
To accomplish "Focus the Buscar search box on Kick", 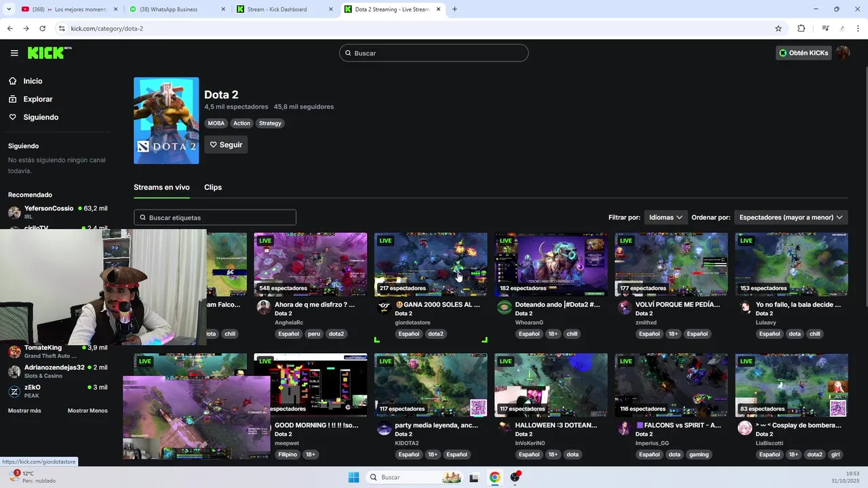I will click(x=434, y=53).
